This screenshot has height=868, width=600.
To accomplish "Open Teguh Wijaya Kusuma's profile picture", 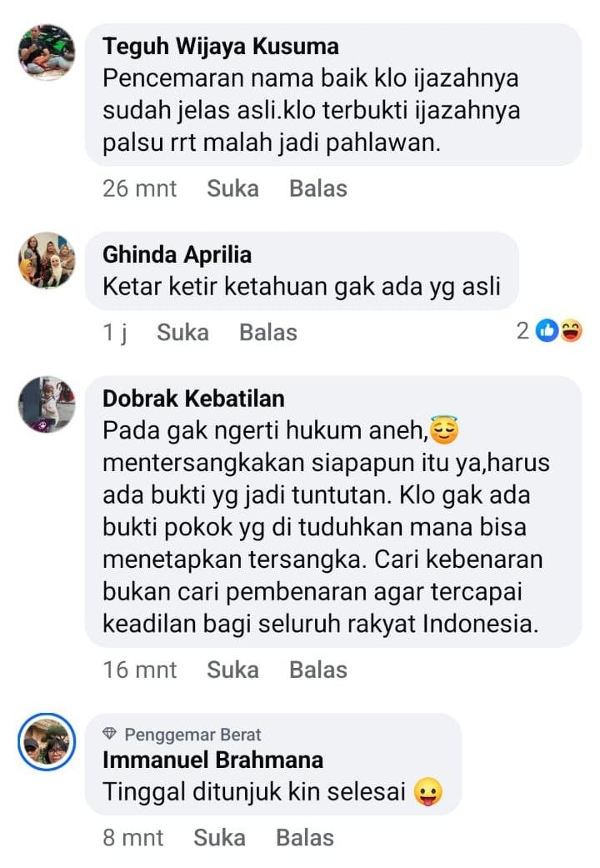I will (x=47, y=52).
